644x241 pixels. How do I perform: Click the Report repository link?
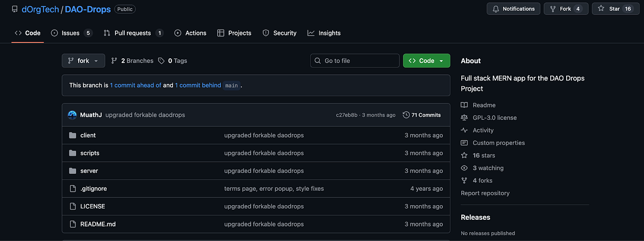(485, 193)
